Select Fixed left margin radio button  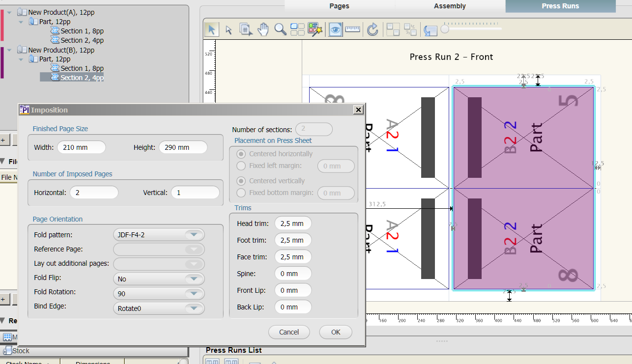pyautogui.click(x=241, y=166)
